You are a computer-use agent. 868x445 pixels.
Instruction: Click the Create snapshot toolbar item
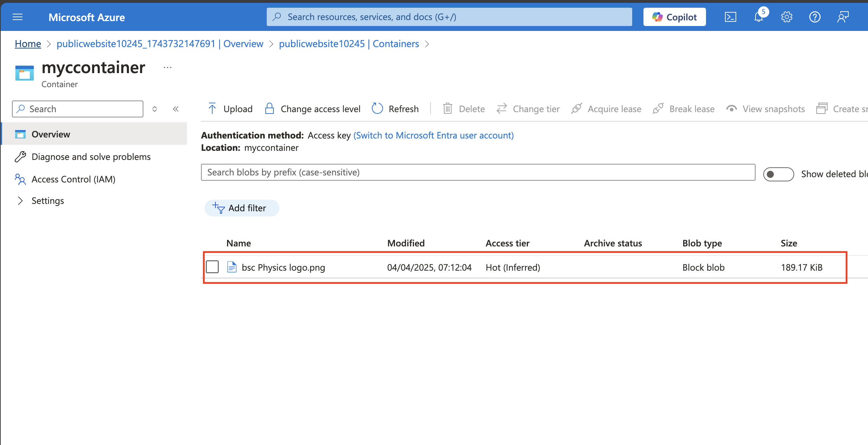[842, 109]
